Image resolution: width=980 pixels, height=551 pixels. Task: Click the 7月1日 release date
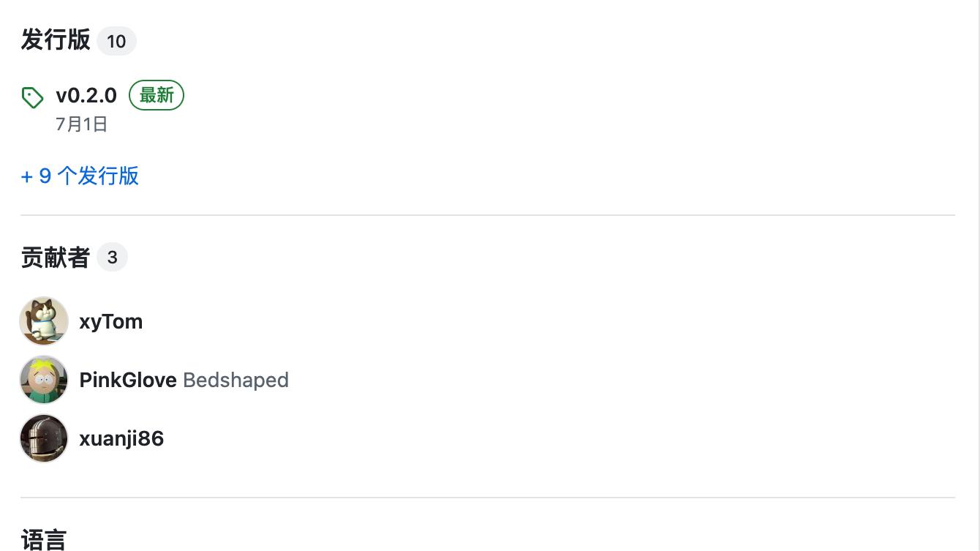tap(82, 124)
